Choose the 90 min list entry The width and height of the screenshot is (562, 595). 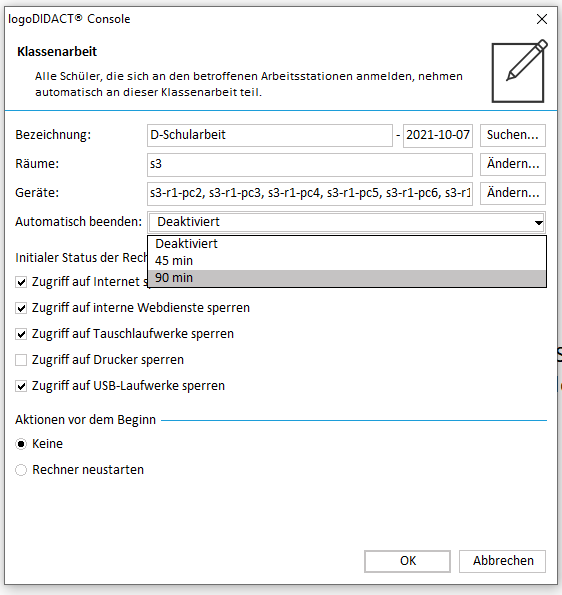[x=347, y=278]
